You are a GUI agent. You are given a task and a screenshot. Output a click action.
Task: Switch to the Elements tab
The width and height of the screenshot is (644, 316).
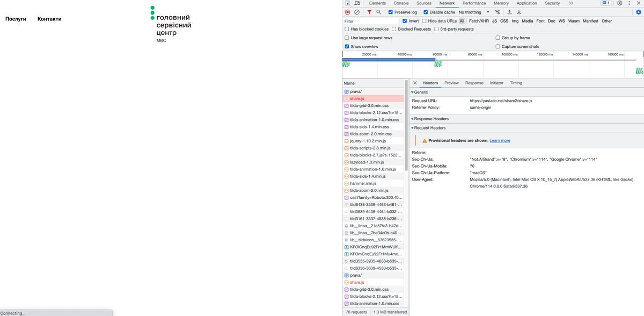tap(377, 3)
